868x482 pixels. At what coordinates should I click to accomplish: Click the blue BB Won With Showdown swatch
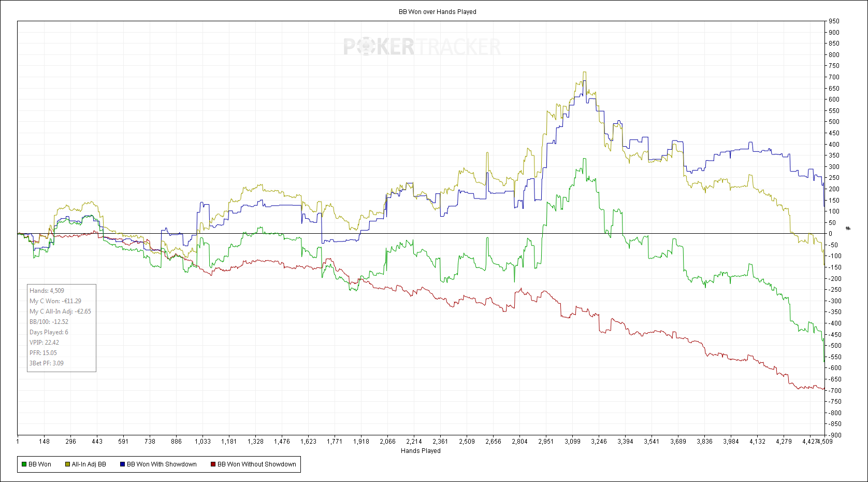[122, 464]
